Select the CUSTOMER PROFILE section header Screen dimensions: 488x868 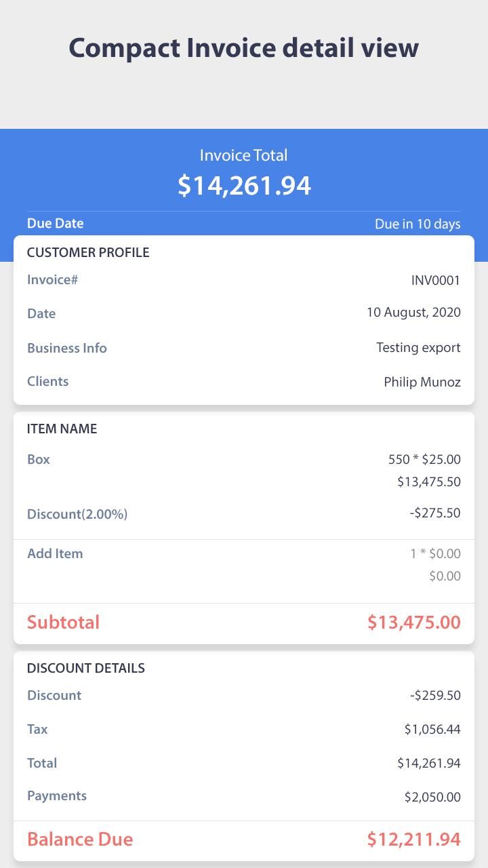(x=88, y=252)
